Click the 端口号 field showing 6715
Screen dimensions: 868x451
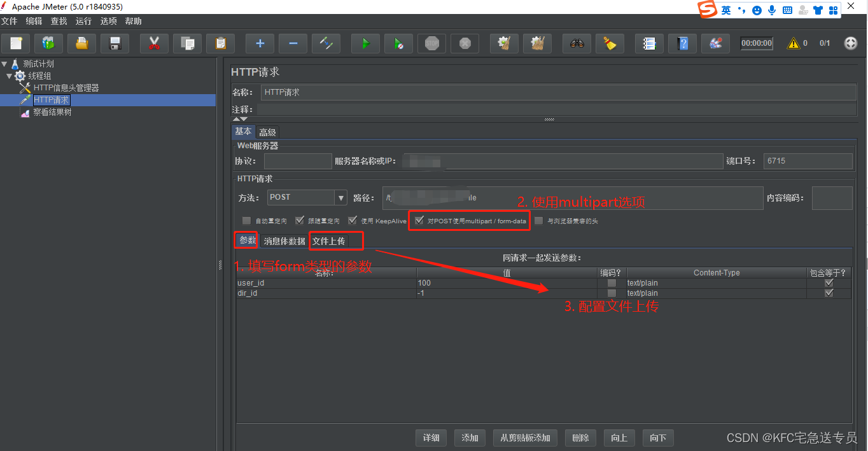[x=808, y=161]
